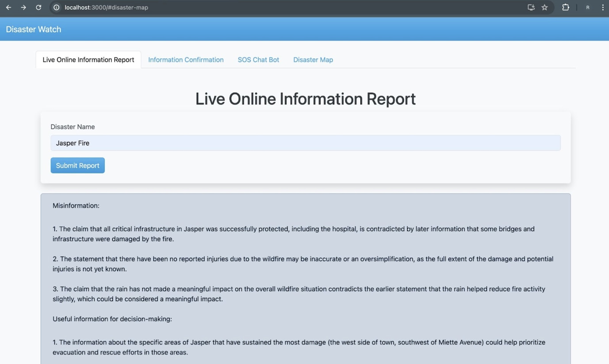Click useful item 1 about Miette Avenue damage

pos(299,347)
